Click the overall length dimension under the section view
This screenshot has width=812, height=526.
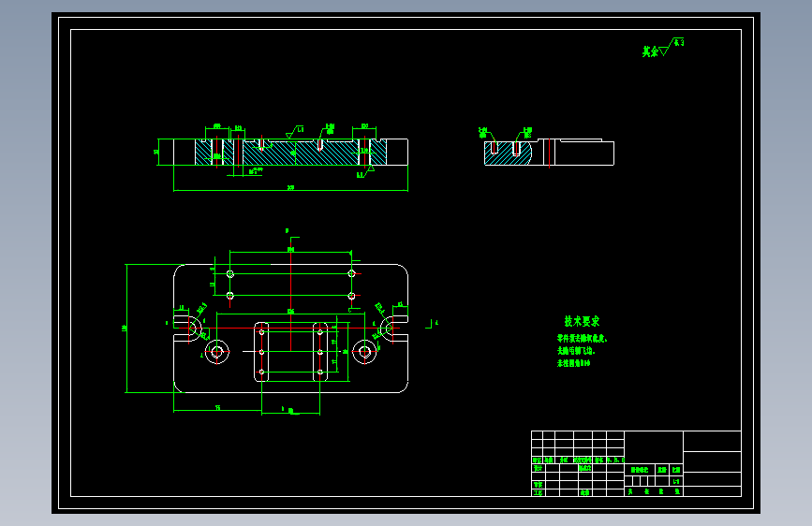pos(290,188)
